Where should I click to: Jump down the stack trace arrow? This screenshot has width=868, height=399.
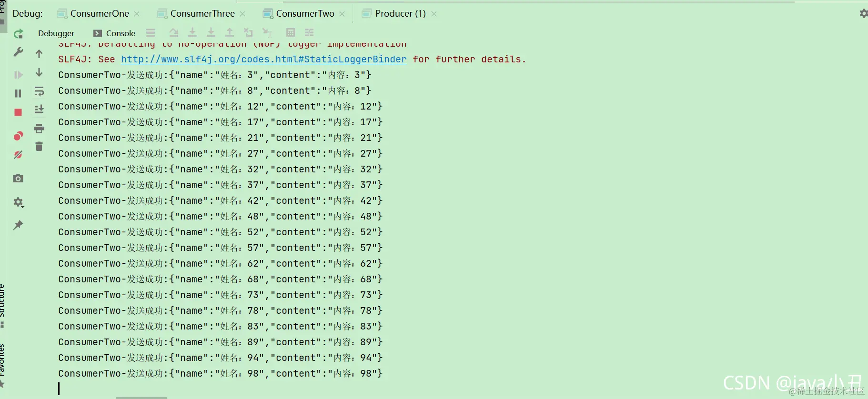pos(39,72)
